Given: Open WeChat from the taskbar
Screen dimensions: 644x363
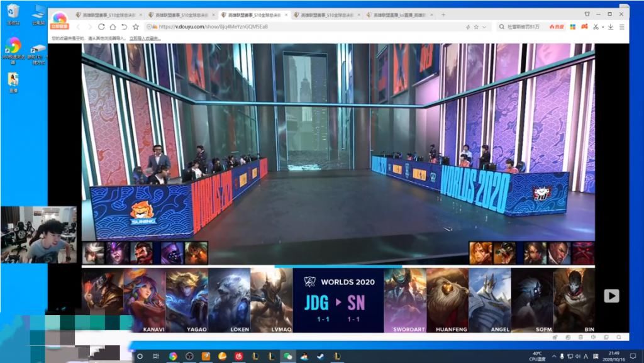Looking at the screenshot, I should [x=288, y=356].
